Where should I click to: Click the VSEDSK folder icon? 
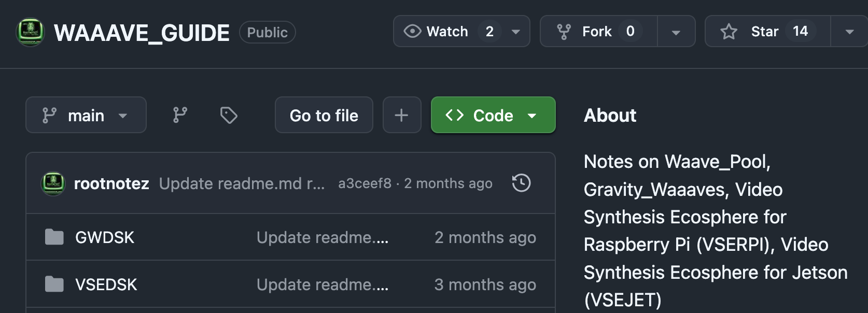point(54,284)
